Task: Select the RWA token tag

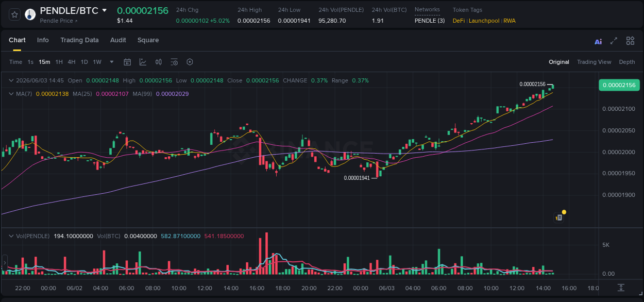Action: [510, 21]
